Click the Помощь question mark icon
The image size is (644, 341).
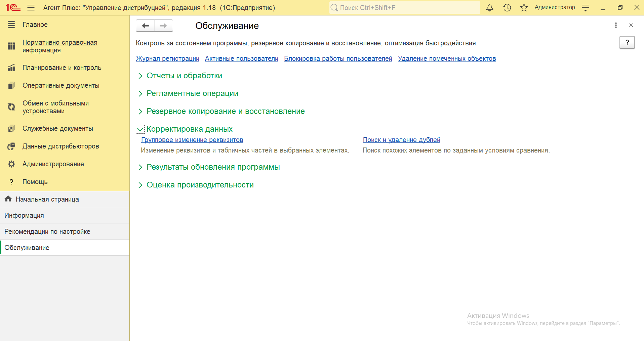pyautogui.click(x=11, y=182)
